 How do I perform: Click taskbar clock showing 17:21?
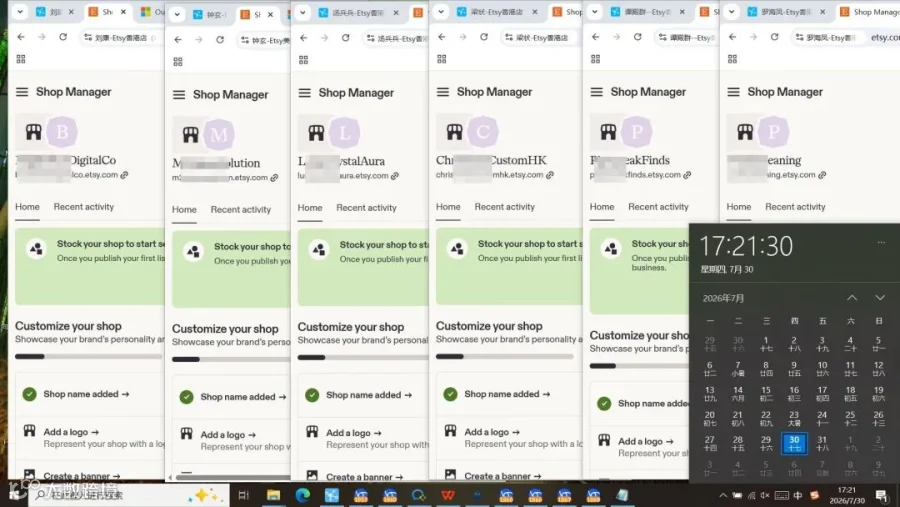[x=847, y=495]
